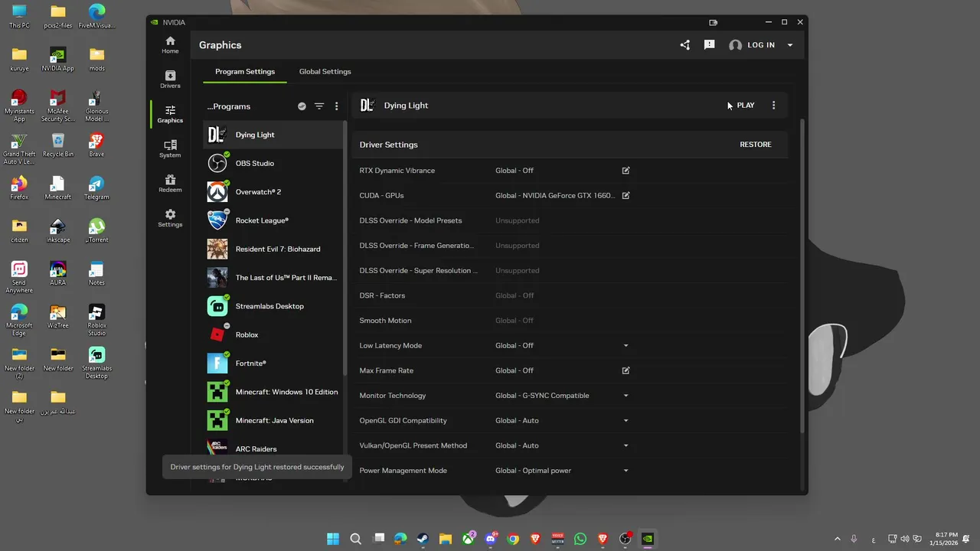Viewport: 980px width, 551px height.
Task: Select Telegram desktop shortcut
Action: tap(96, 188)
